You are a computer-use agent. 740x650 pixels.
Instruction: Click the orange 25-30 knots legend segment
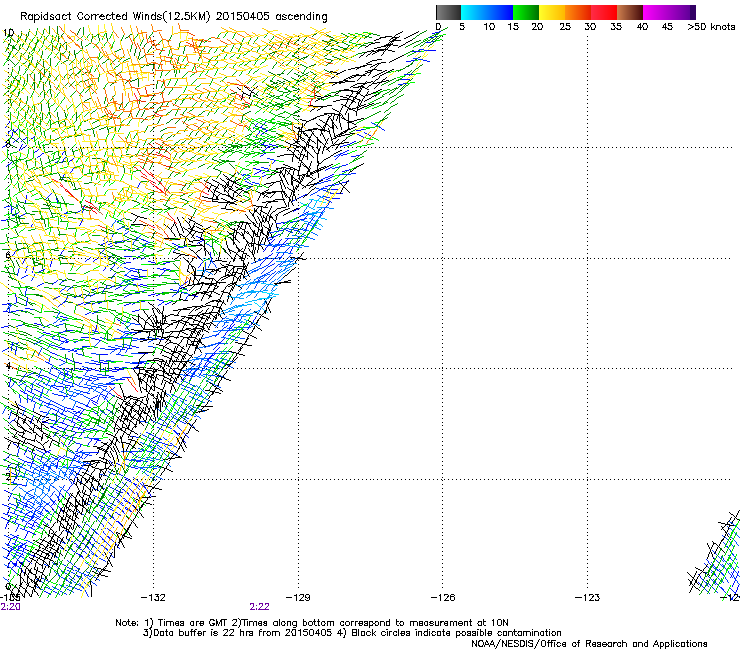pos(578,12)
